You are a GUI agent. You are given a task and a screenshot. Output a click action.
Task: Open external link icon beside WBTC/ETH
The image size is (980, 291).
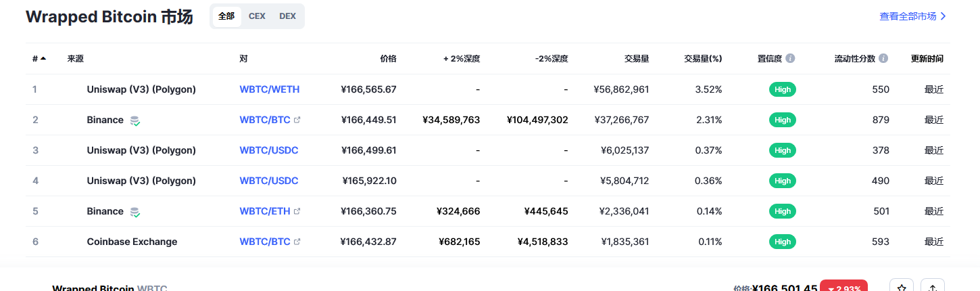[297, 211]
